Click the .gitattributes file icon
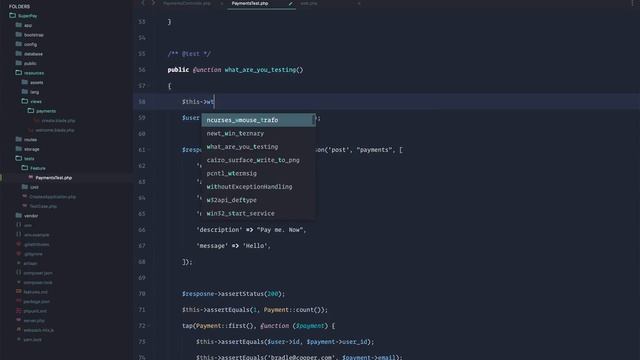The height and width of the screenshot is (360, 640). pyautogui.click(x=19, y=244)
